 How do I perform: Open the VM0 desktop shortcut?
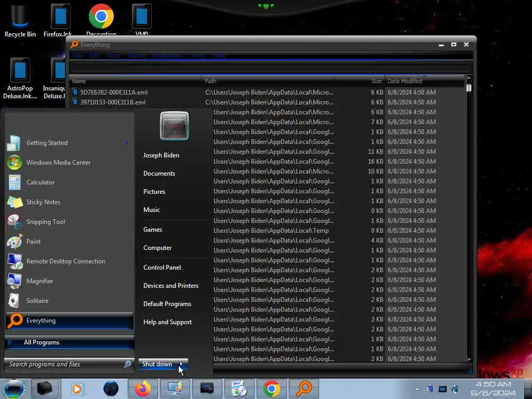(x=142, y=20)
